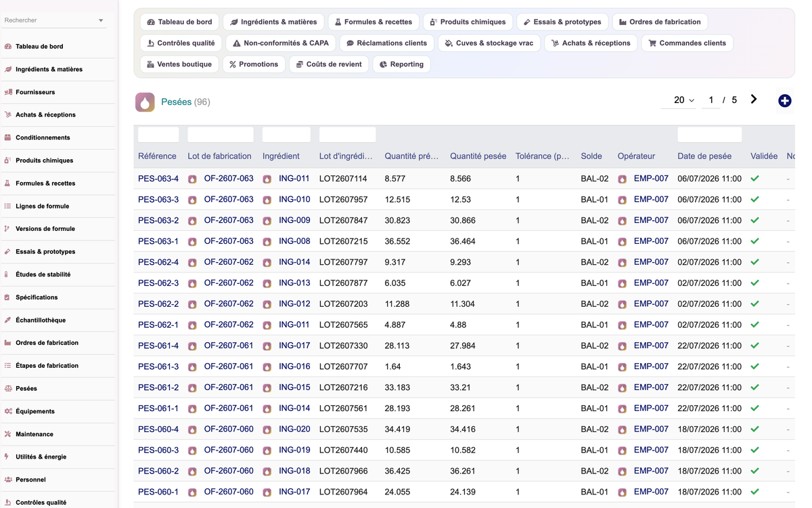
Task: Click the Pesées module droplet icon
Action: pos(145,102)
